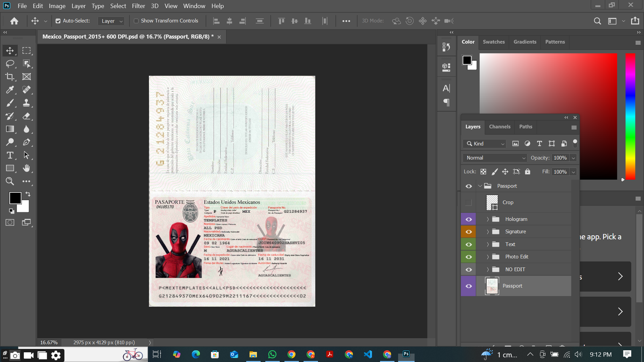Hide the Signature group
The width and height of the screenshot is (644, 362).
pos(469,232)
